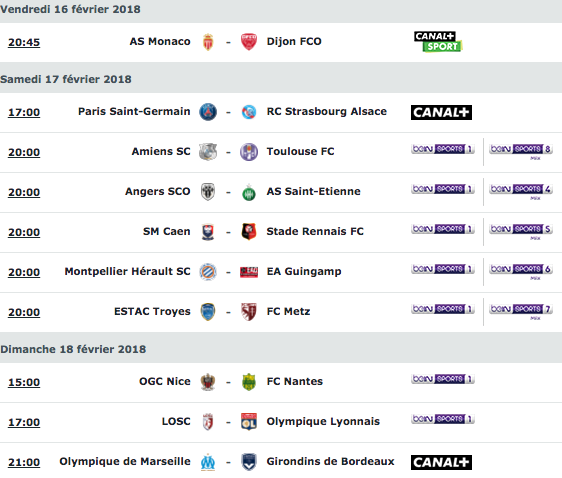562x478 pixels.
Task: Click the RC Strasbourg Alsace crest
Action: tap(249, 112)
